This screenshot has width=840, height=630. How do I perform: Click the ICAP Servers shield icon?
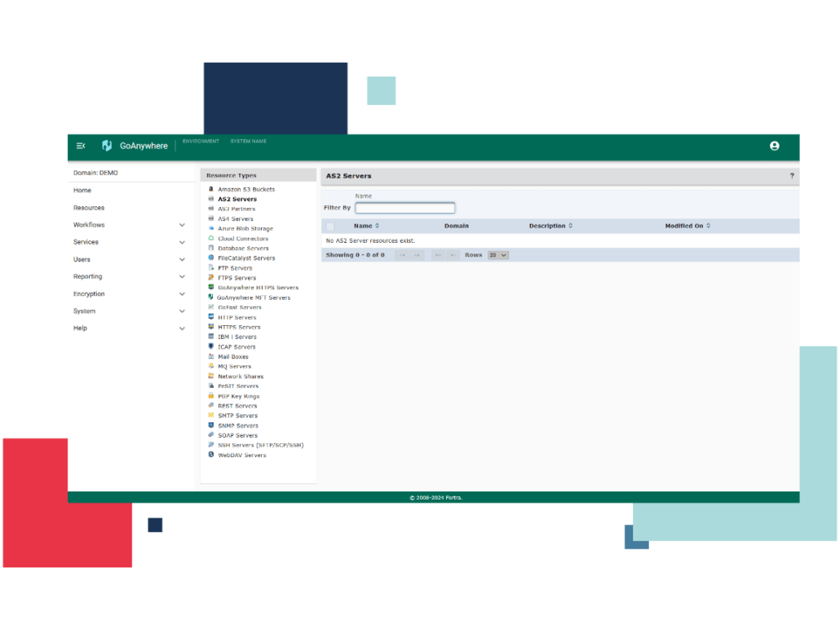tap(211, 346)
